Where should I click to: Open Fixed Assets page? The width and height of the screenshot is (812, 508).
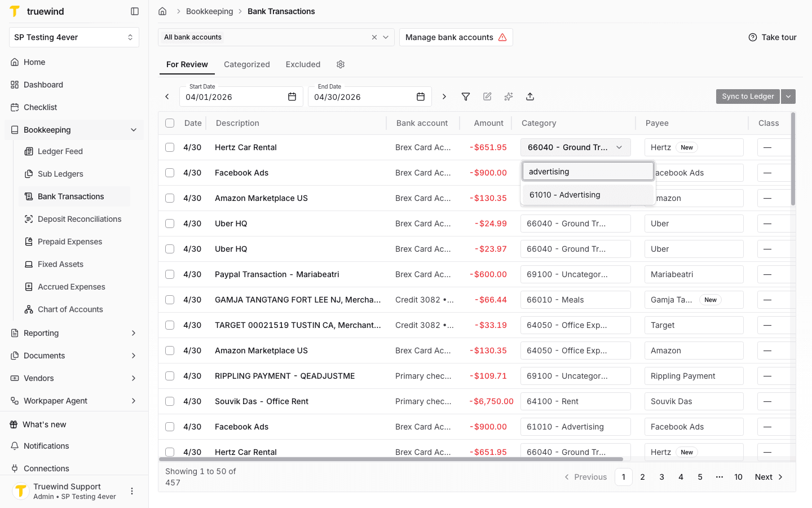pos(74,264)
